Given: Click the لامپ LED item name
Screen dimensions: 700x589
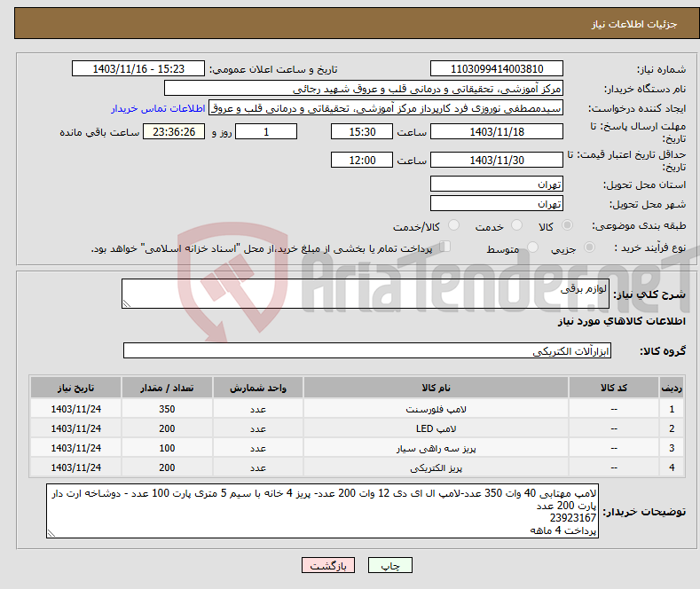Looking at the screenshot, I should [x=436, y=428].
